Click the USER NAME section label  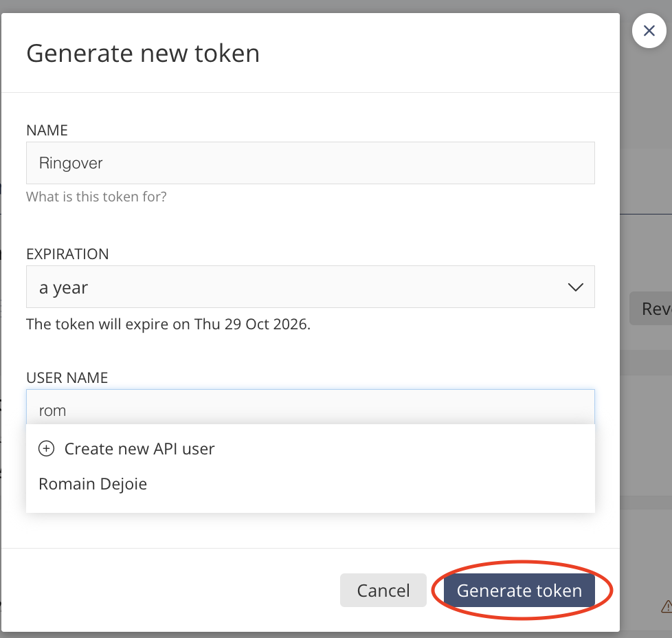[67, 377]
